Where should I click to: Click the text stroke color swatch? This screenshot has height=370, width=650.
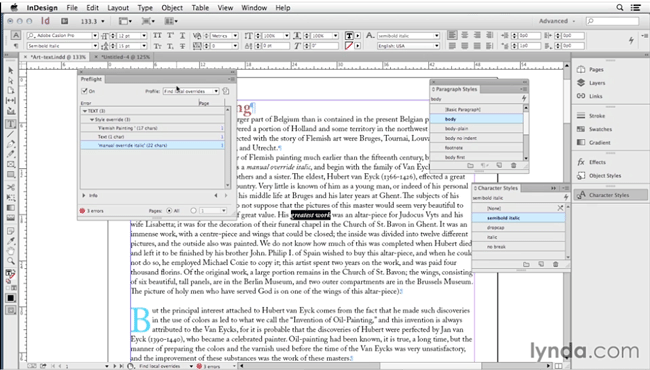(349, 46)
